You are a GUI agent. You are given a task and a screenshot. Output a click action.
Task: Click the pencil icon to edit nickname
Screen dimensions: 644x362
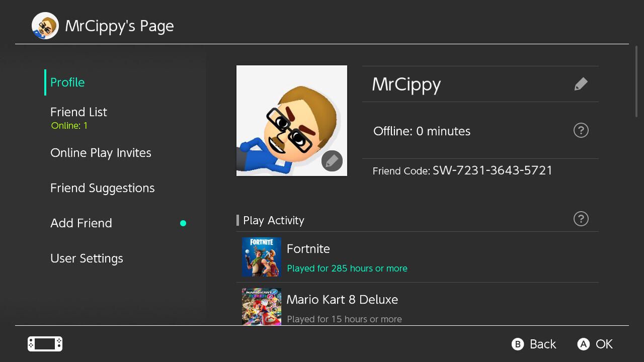click(581, 84)
